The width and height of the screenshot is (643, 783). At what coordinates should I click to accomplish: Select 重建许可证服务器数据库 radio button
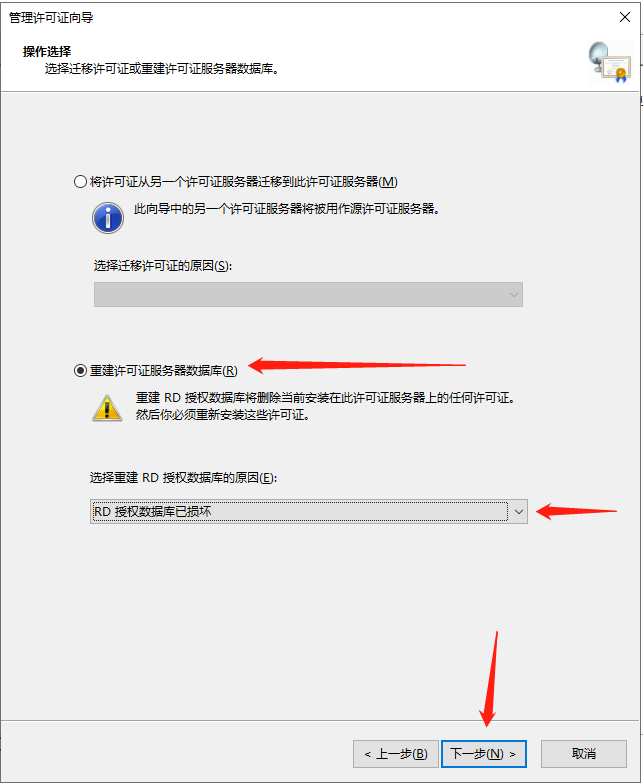point(80,371)
